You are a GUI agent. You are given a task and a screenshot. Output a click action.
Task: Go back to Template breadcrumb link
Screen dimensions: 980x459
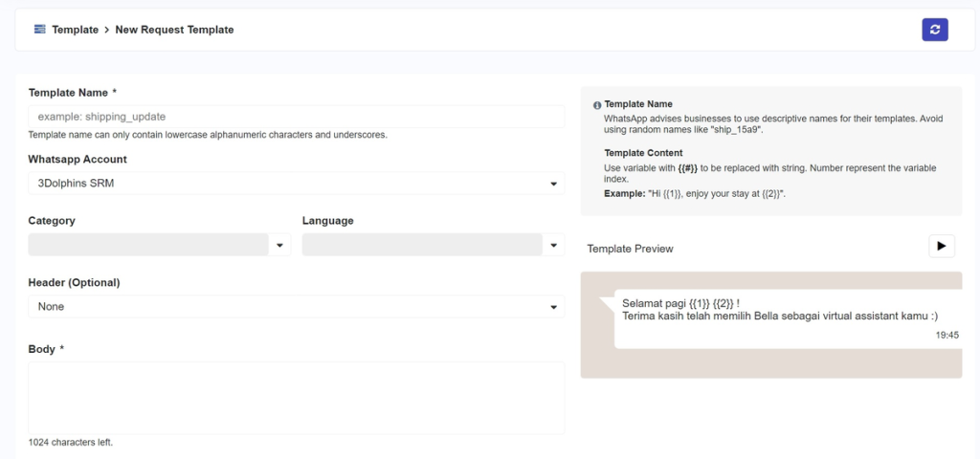(75, 30)
